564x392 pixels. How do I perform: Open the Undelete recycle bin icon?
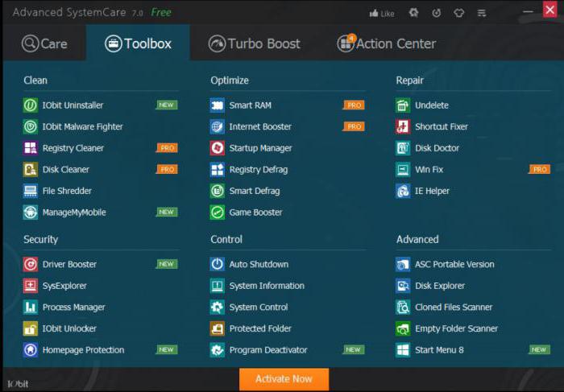403,105
